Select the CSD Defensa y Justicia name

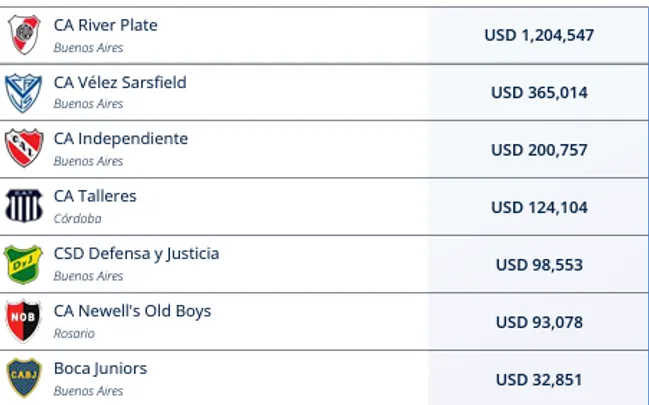[x=136, y=254]
